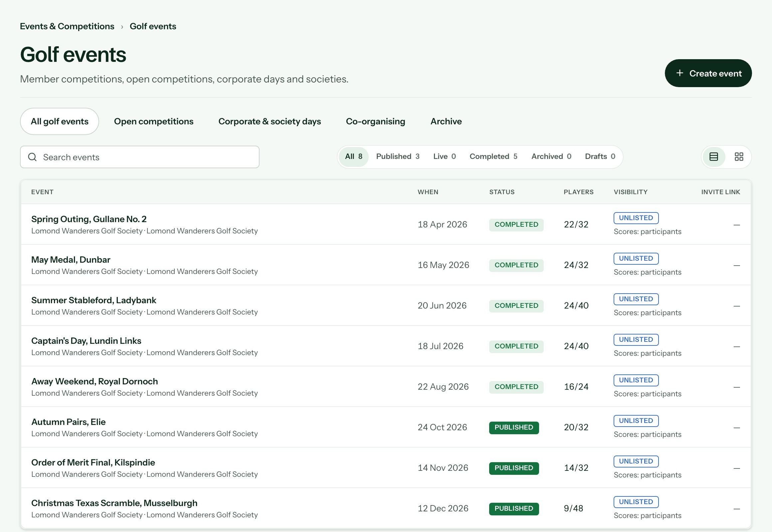Switch to list view layout icon
Screen dimensions: 772x532
point(713,157)
